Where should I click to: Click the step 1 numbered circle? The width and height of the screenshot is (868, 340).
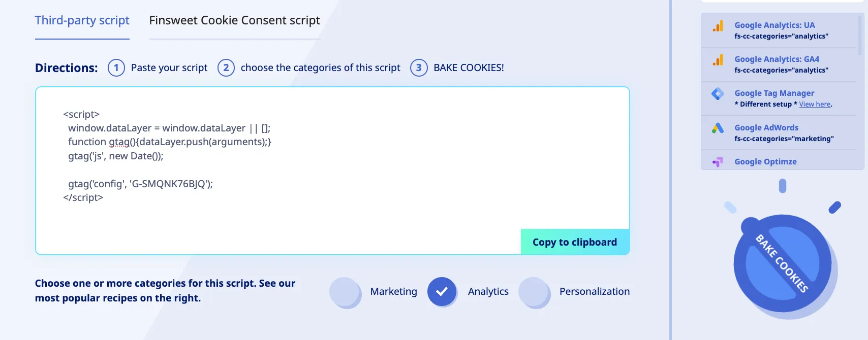coord(116,67)
